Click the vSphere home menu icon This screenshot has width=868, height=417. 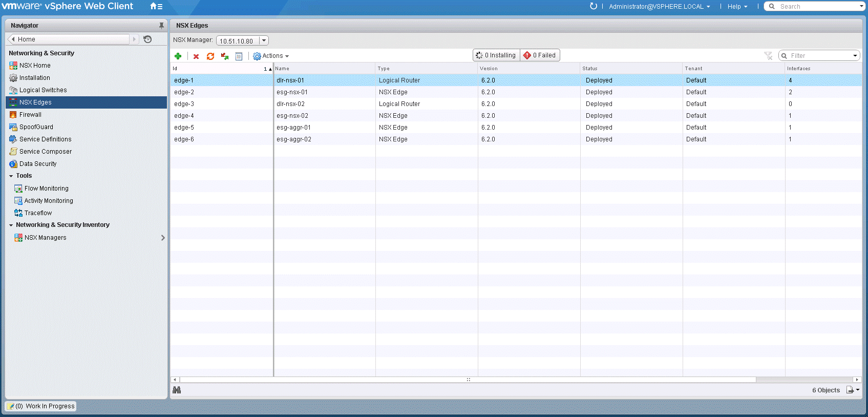click(156, 7)
